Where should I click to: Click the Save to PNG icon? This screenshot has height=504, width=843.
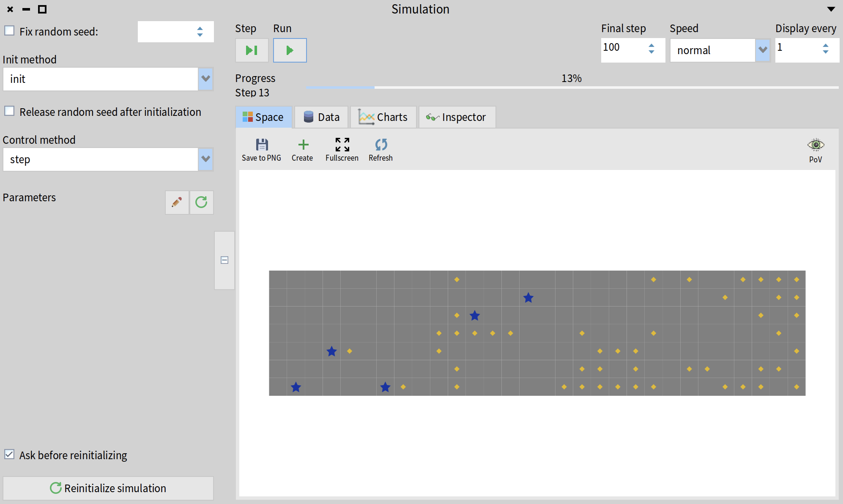(261, 145)
